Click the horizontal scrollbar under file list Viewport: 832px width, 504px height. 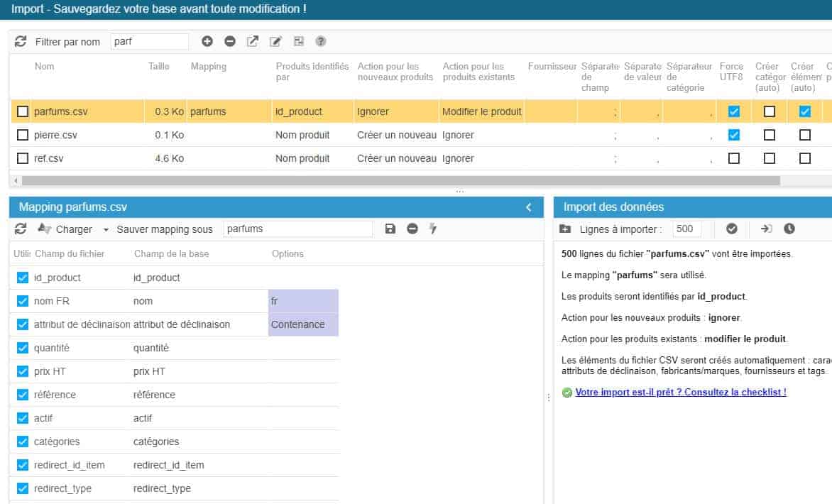pyautogui.click(x=398, y=180)
